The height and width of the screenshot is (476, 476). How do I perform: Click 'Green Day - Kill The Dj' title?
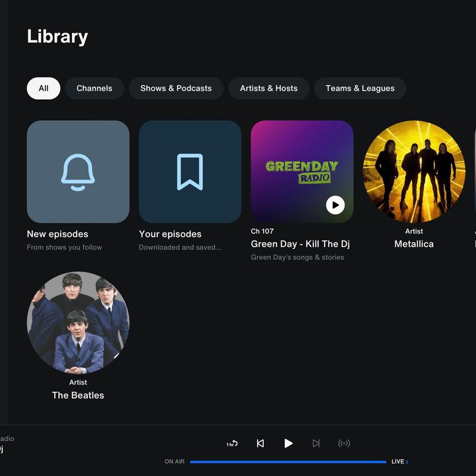(x=300, y=244)
